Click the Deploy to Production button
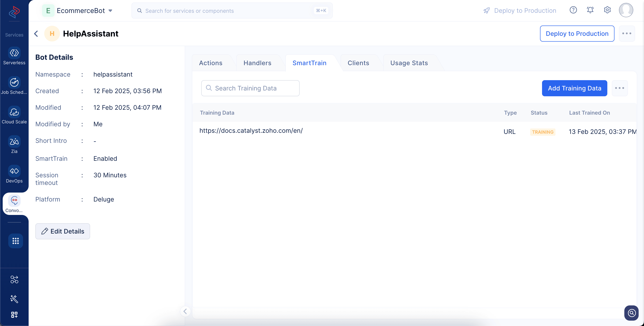The height and width of the screenshot is (326, 644). pyautogui.click(x=577, y=34)
